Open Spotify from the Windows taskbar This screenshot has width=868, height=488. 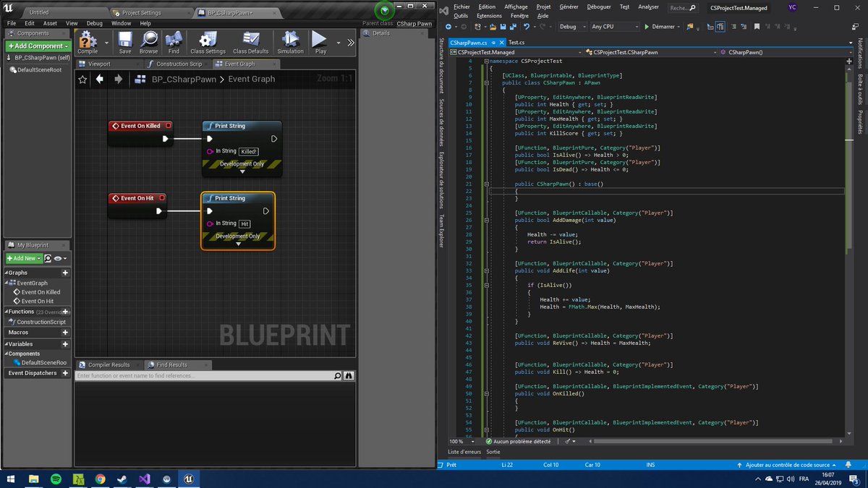pyautogui.click(x=56, y=479)
